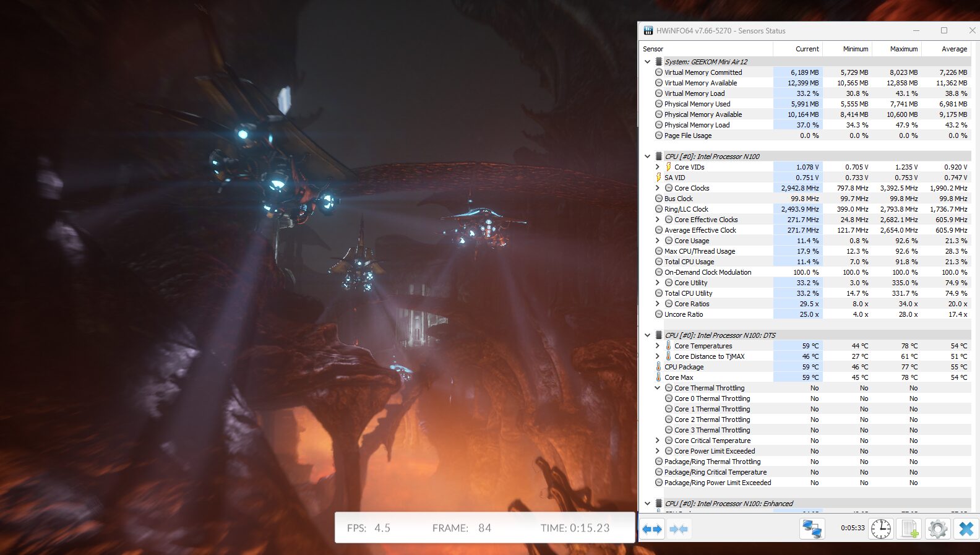The image size is (980, 555).
Task: Click the Core Temperatures thermometer icon
Action: coord(668,346)
